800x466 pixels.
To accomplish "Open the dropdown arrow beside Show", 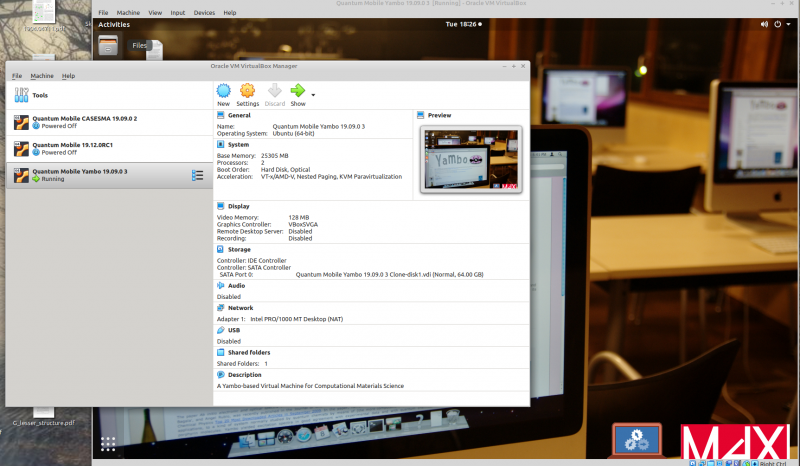I will point(313,95).
